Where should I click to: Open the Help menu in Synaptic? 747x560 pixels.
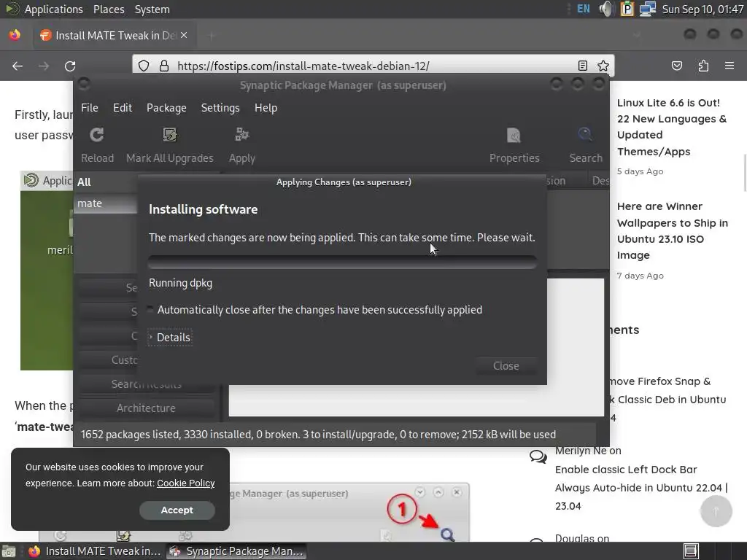click(266, 108)
